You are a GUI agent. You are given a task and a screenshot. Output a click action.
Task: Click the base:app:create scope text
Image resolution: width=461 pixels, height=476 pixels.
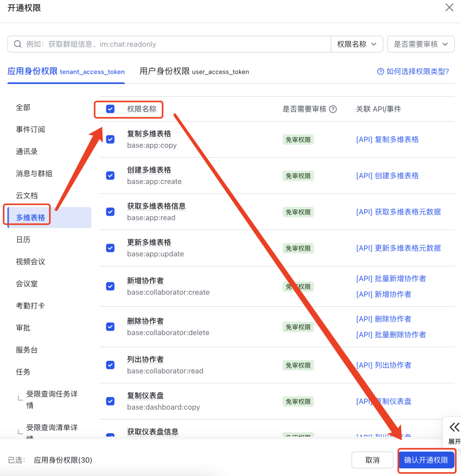click(155, 181)
